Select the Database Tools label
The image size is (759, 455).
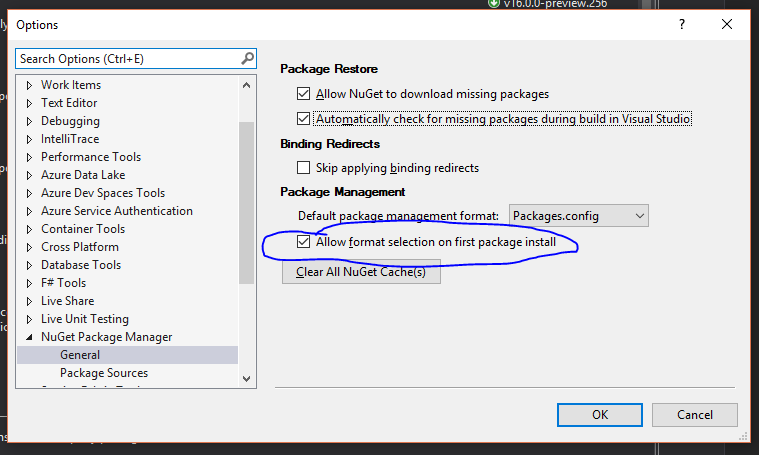point(81,265)
